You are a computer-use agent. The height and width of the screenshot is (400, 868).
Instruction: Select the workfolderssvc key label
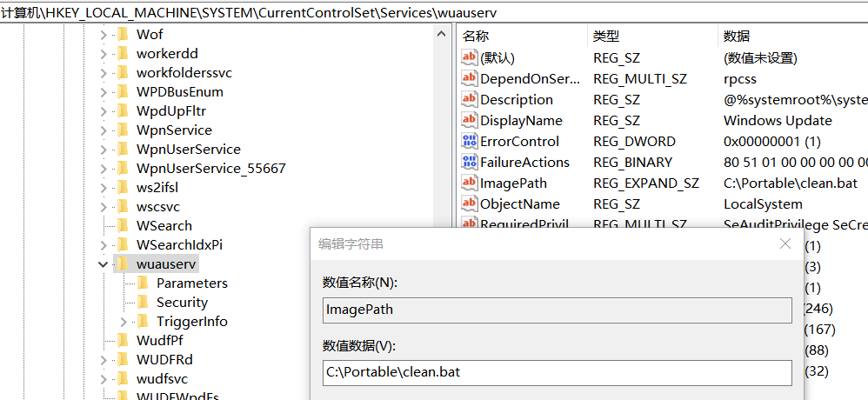184,72
